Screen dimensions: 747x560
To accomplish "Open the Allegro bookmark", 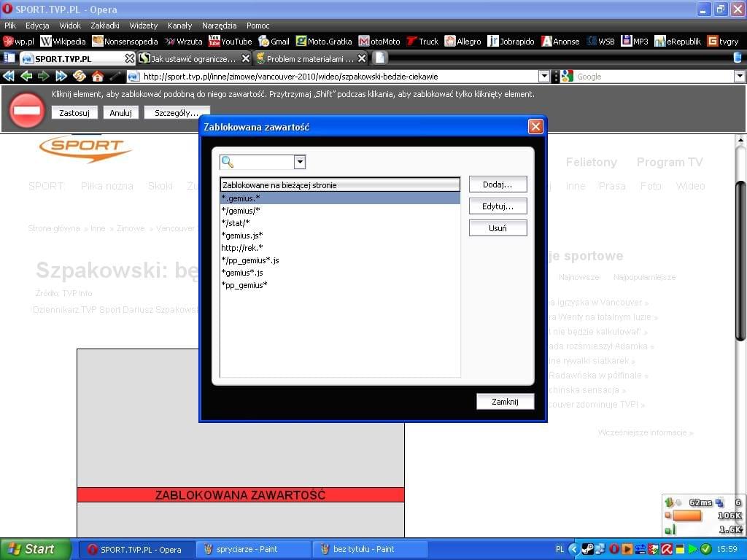I will tap(463, 42).
